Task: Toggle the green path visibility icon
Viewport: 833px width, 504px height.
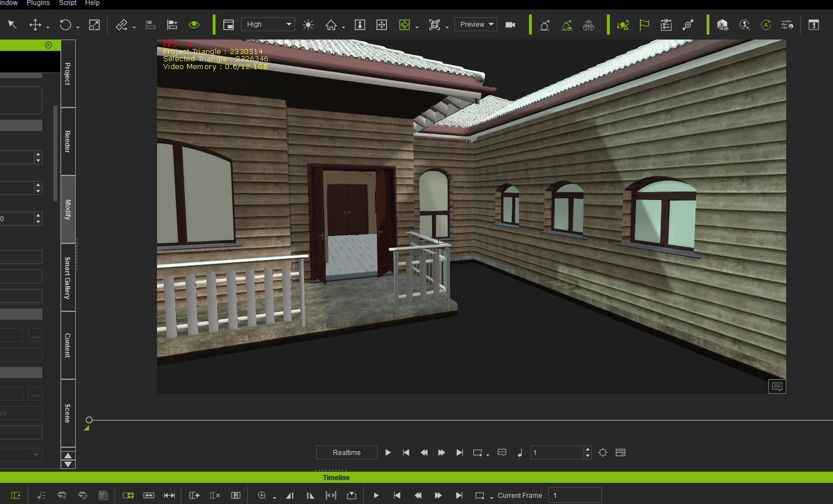Action: pos(567,25)
